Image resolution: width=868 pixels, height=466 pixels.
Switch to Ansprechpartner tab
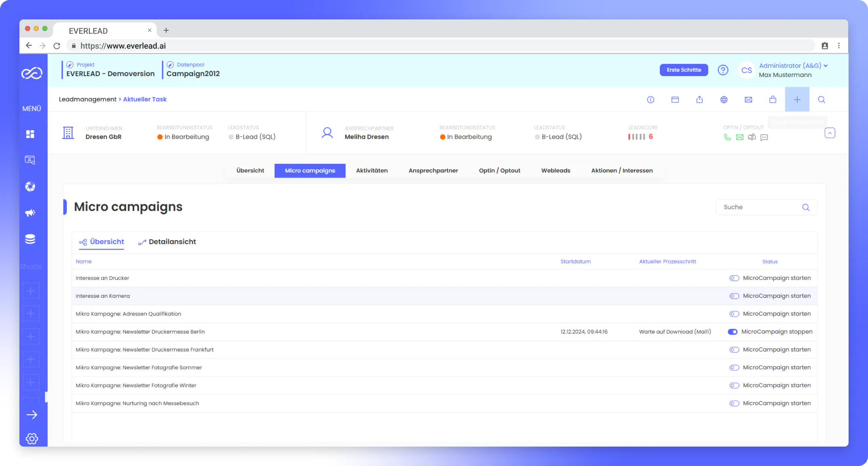[x=433, y=171]
